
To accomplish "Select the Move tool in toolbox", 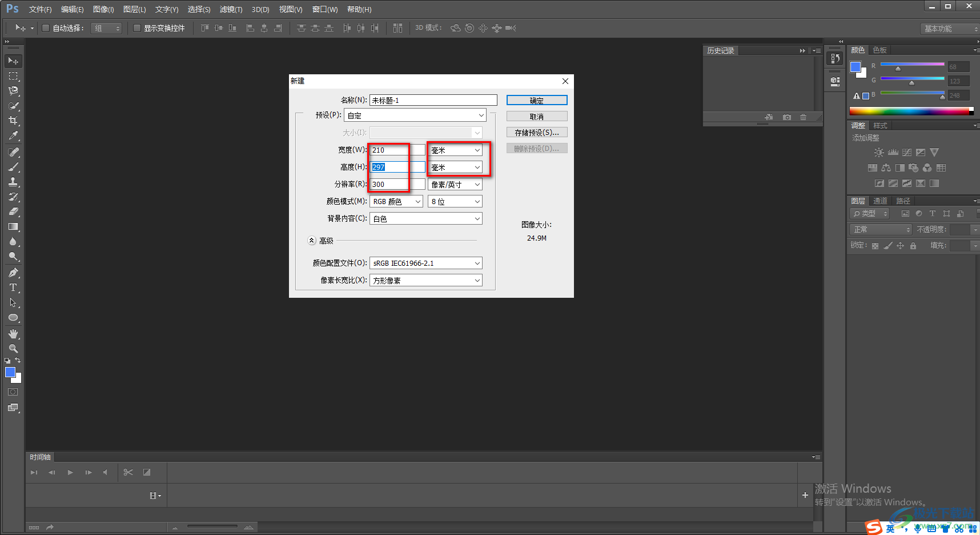I will click(13, 61).
